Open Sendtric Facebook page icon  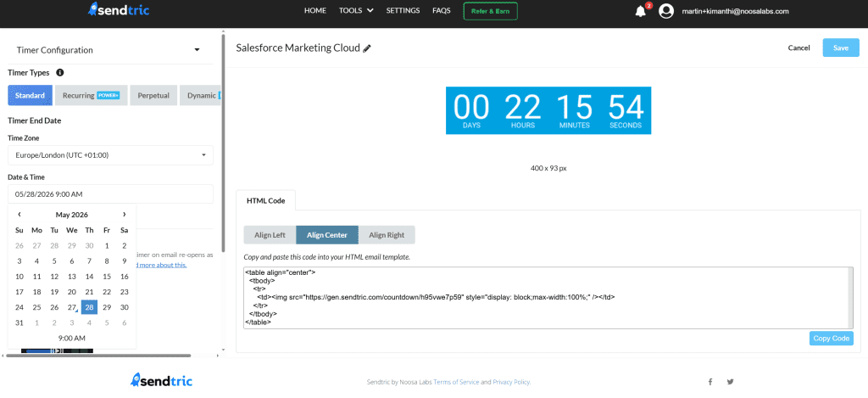(710, 381)
